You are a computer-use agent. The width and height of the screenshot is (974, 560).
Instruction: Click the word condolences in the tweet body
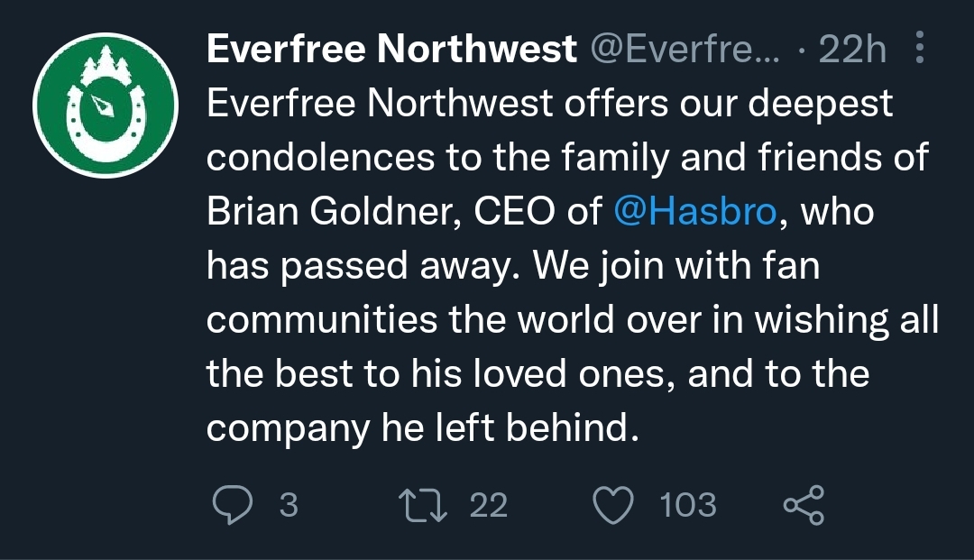(320, 157)
